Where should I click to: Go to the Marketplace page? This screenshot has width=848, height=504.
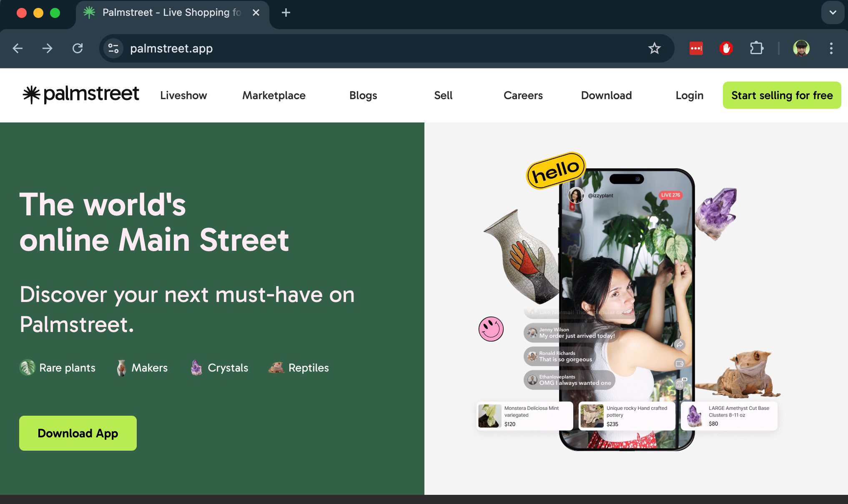pos(274,95)
